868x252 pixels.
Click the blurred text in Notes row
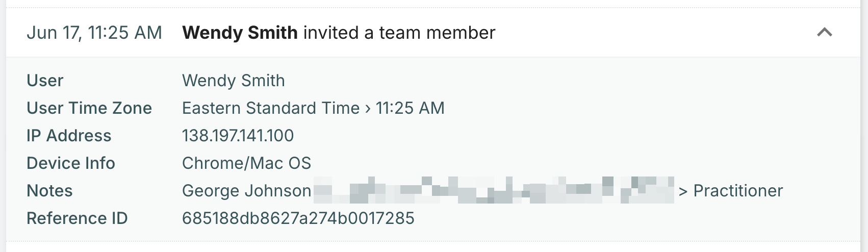pos(494,190)
